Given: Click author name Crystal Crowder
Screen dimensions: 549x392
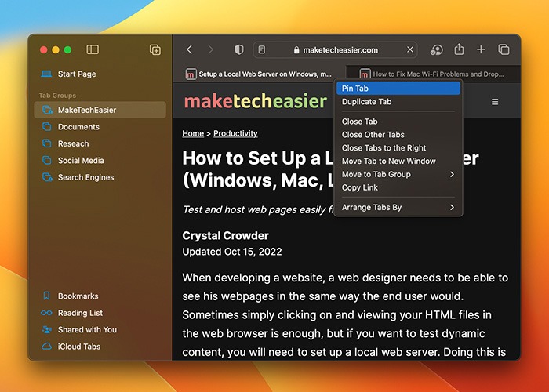Looking at the screenshot, I should pyautogui.click(x=225, y=235).
